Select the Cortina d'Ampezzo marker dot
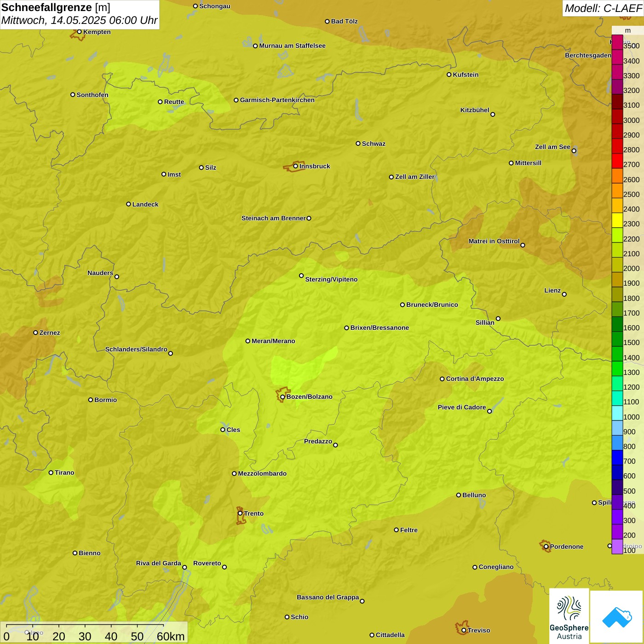Image resolution: width=644 pixels, height=644 pixels. [442, 379]
